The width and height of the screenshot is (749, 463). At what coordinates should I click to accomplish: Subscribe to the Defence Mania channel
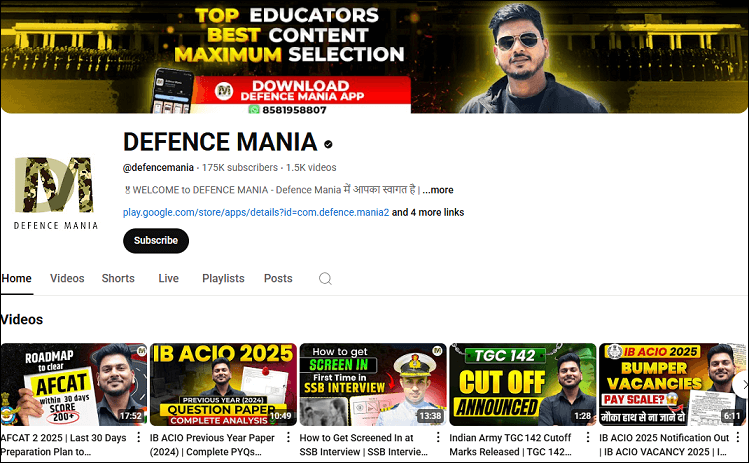[156, 241]
